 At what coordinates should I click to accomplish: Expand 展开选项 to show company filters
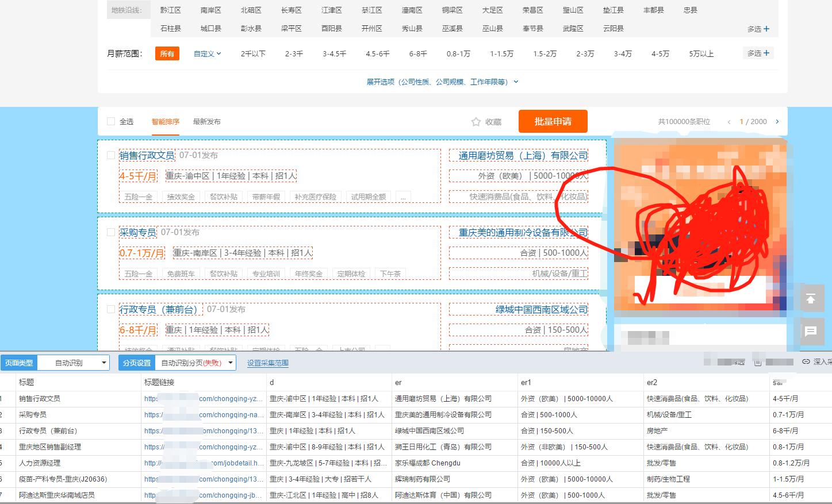coord(442,82)
